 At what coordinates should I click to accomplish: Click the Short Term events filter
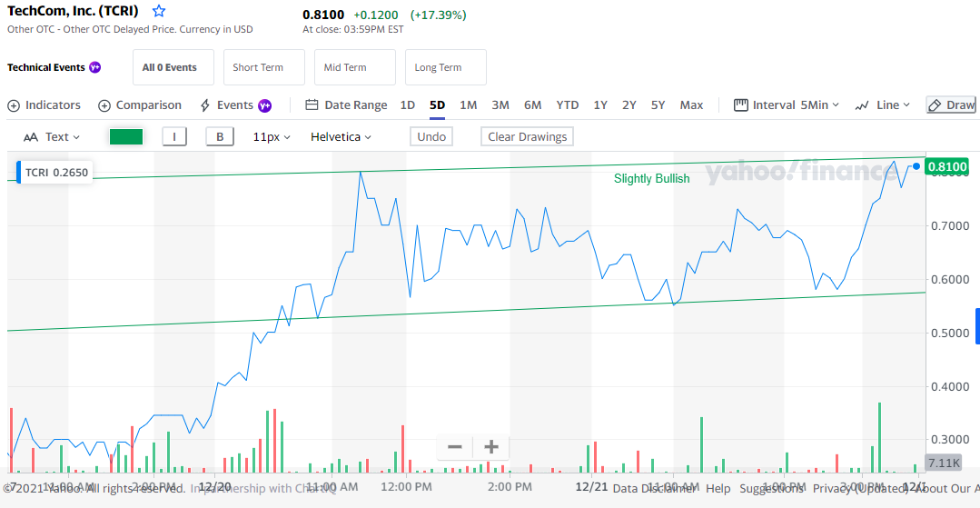[263, 67]
